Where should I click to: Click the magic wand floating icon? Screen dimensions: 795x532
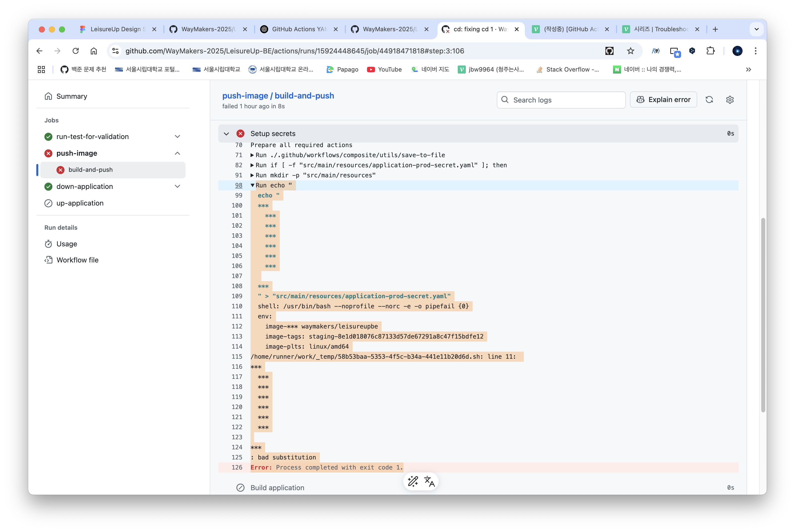[x=413, y=481]
